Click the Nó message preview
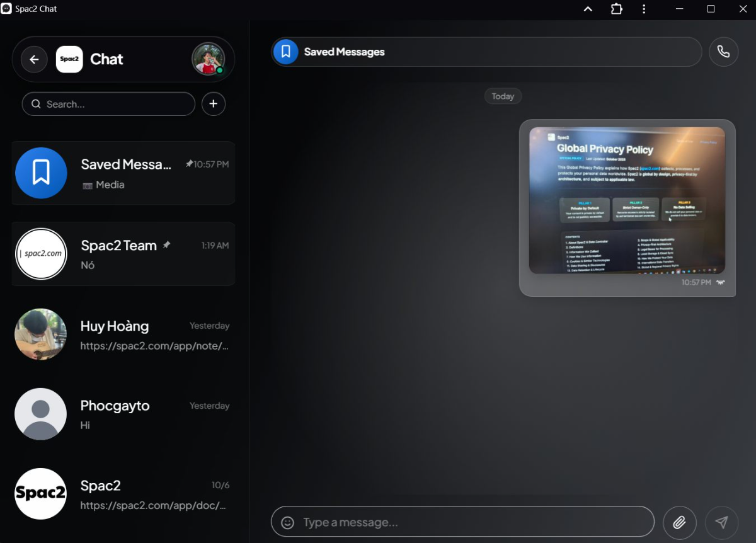Screen dimensions: 756x543 click(x=88, y=265)
